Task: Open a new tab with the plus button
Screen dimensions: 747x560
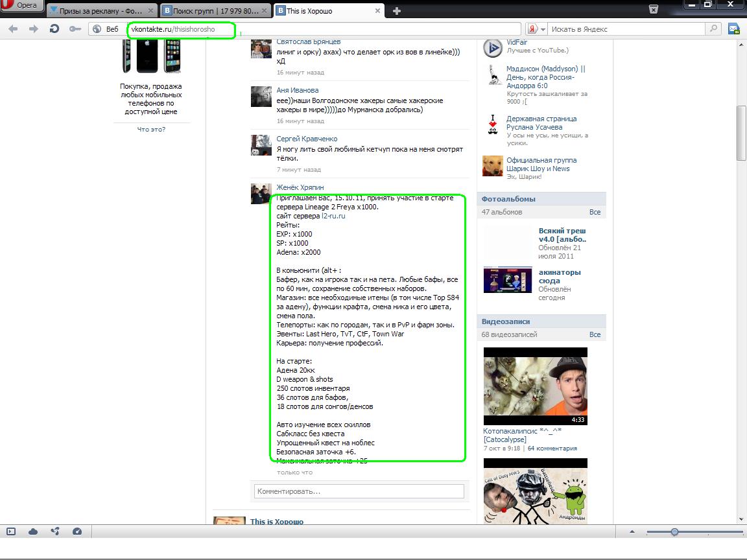Action: coord(396,10)
